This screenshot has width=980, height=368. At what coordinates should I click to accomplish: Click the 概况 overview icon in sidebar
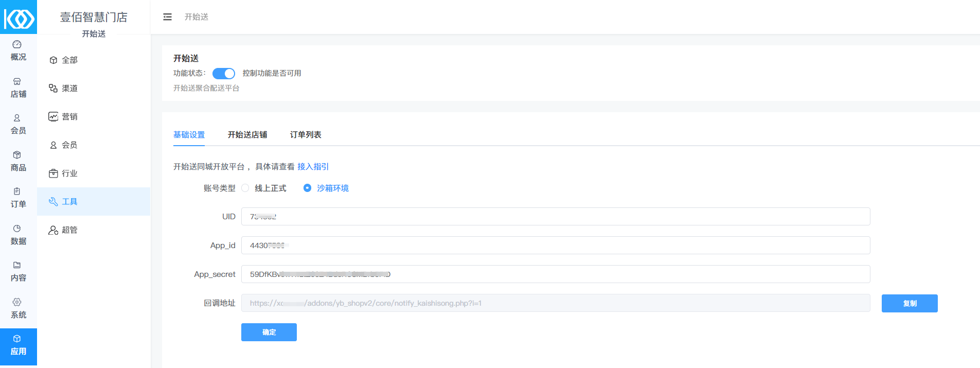[17, 45]
